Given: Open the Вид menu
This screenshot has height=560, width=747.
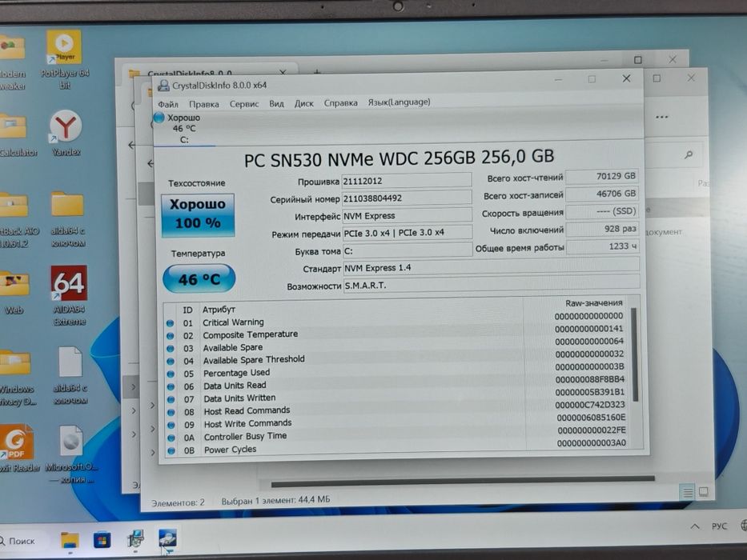Looking at the screenshot, I should (x=276, y=104).
